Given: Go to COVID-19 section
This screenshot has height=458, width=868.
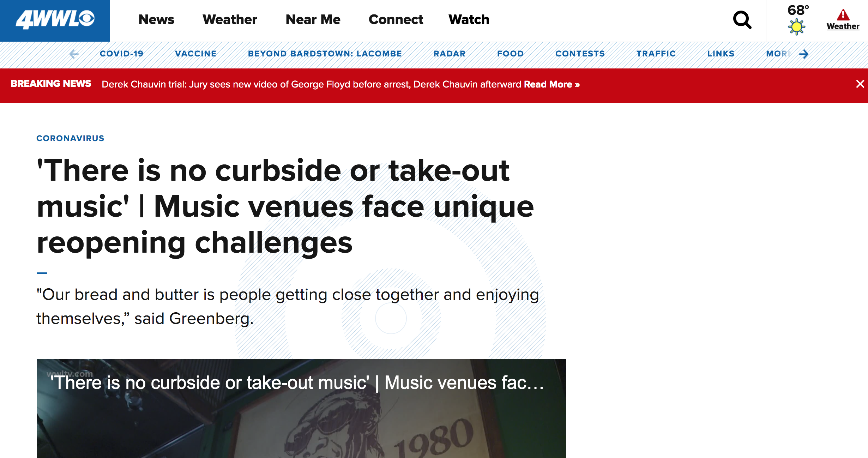Looking at the screenshot, I should pos(121,54).
